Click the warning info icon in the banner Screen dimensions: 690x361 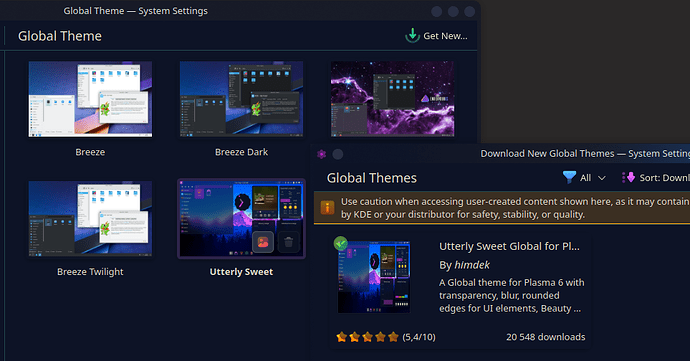click(327, 208)
